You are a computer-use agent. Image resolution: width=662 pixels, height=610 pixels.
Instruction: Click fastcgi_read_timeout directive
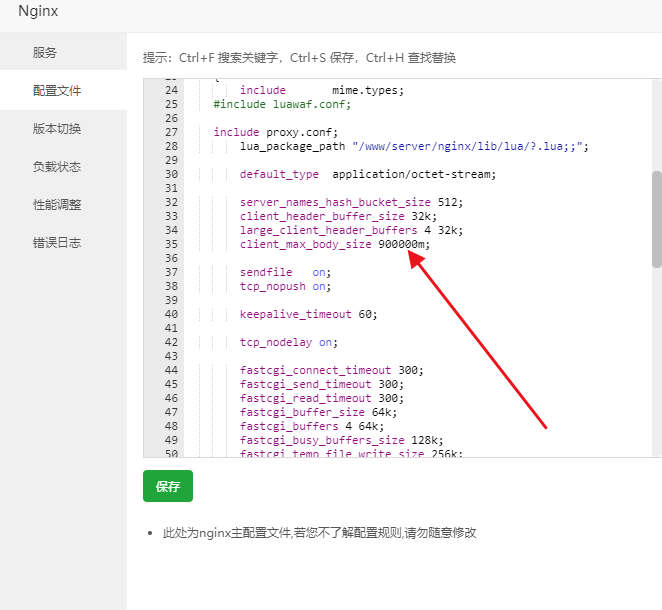[x=306, y=398]
